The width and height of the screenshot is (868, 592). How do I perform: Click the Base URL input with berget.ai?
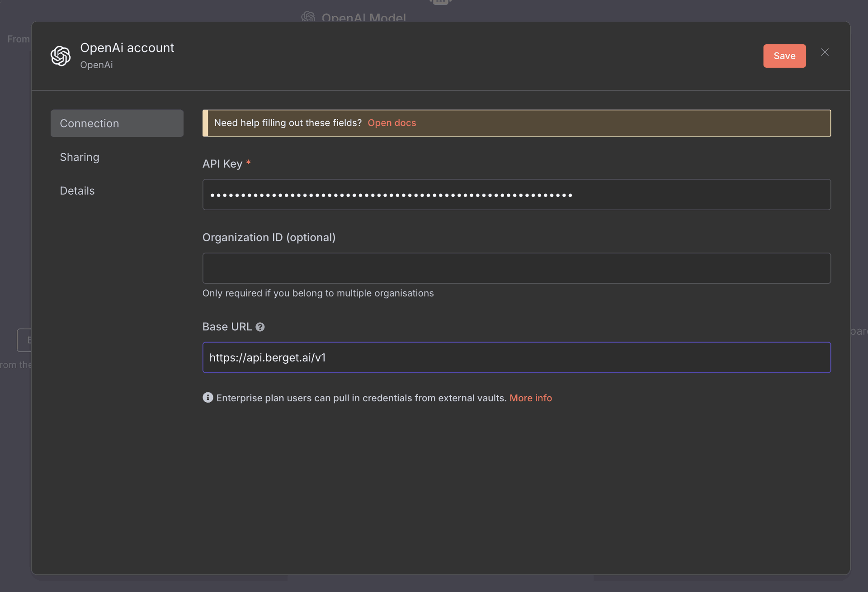516,357
